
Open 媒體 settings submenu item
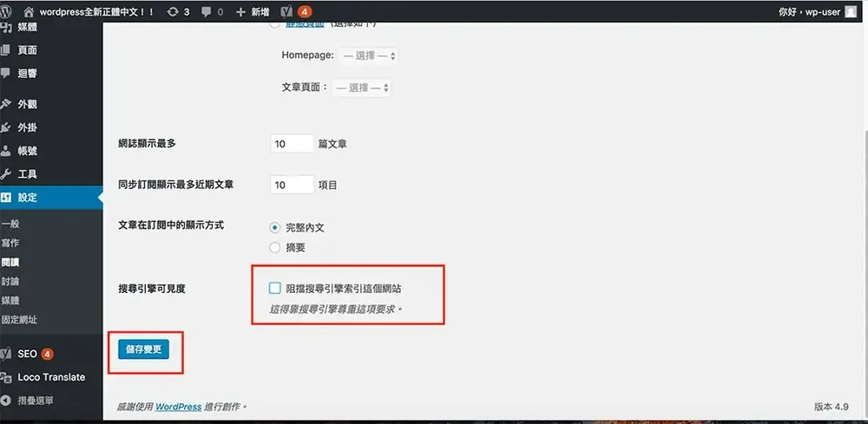click(x=10, y=301)
